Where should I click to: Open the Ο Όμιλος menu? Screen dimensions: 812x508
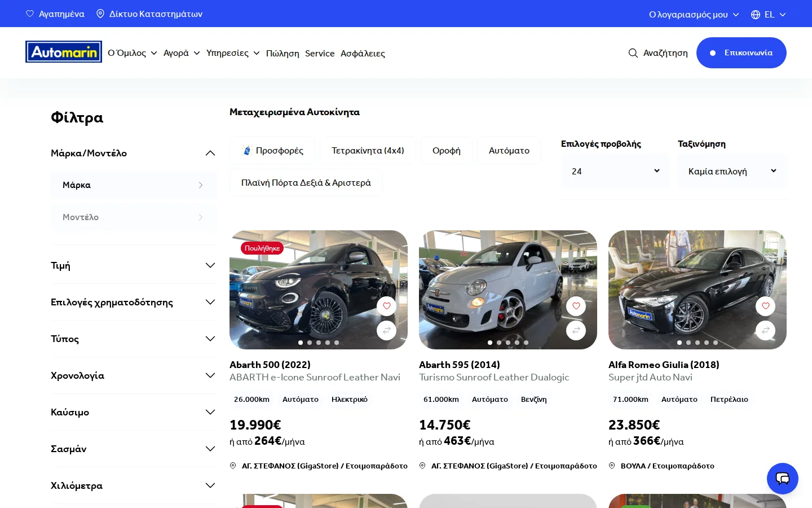[x=133, y=53]
